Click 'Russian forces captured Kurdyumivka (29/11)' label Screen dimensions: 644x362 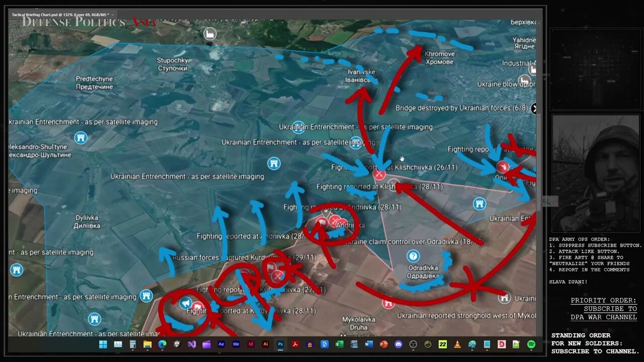[x=245, y=257]
